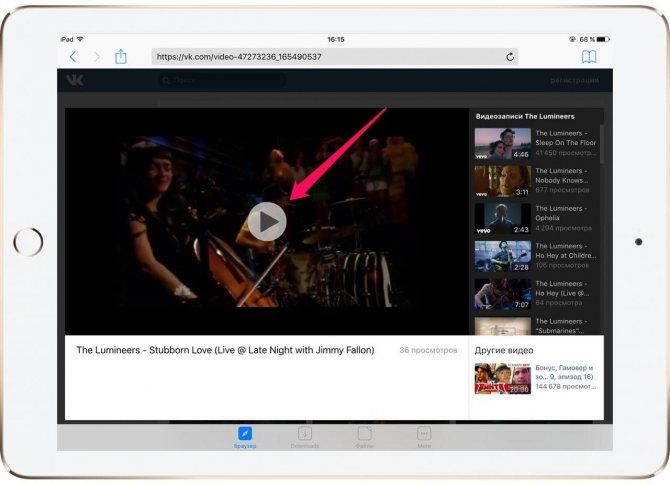The image size is (670, 485).
Task: Tap the browser forward arrow
Action: [97, 57]
